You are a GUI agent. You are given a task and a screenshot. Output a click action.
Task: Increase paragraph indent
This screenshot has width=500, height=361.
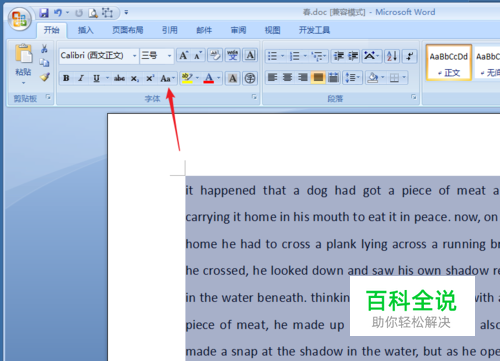[x=353, y=56]
